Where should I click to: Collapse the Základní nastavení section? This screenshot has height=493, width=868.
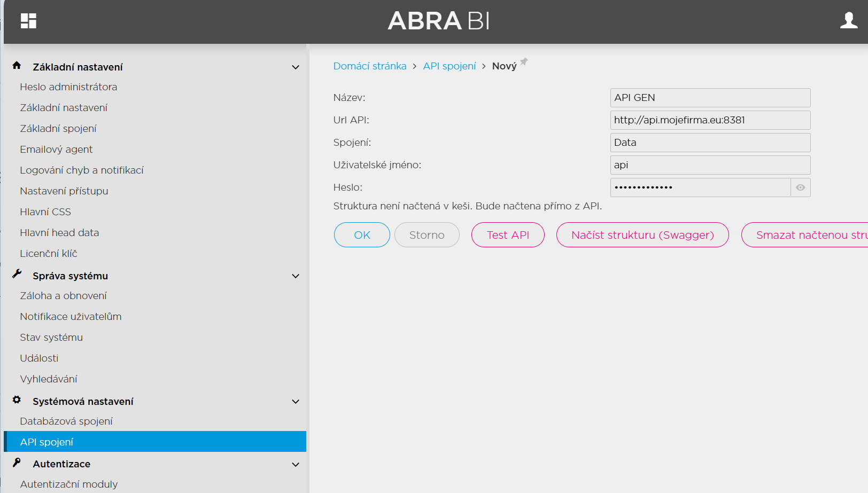(x=295, y=67)
